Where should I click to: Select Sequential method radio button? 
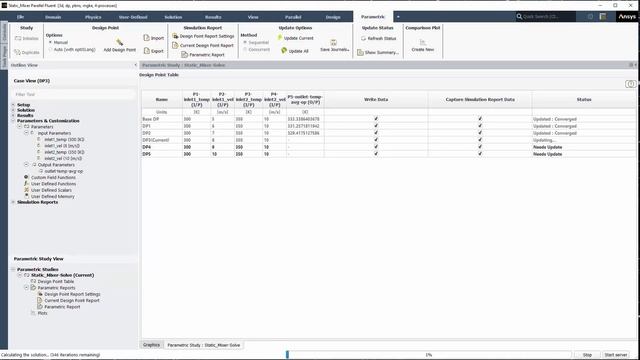[245, 42]
